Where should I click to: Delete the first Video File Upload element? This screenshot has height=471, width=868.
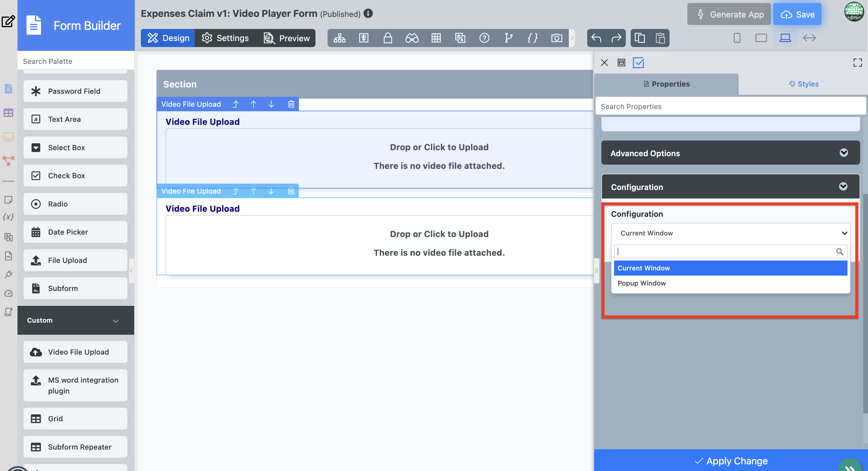(291, 104)
